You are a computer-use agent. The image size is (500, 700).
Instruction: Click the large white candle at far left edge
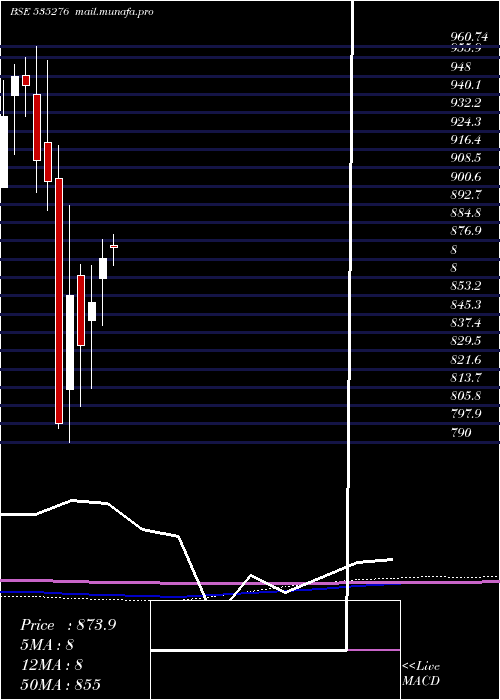coord(4,152)
